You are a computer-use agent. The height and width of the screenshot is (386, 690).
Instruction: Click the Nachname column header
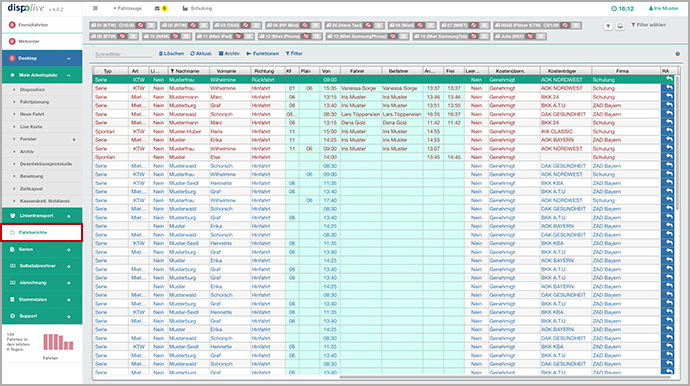189,71
